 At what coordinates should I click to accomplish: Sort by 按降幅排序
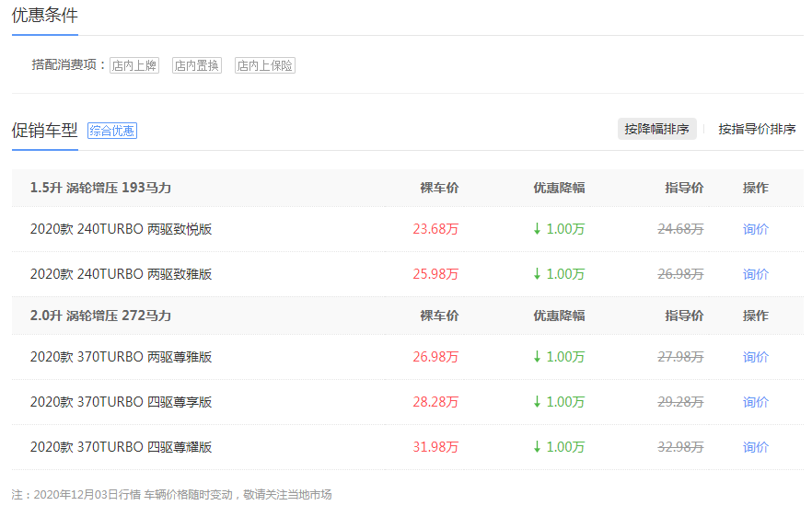656,130
